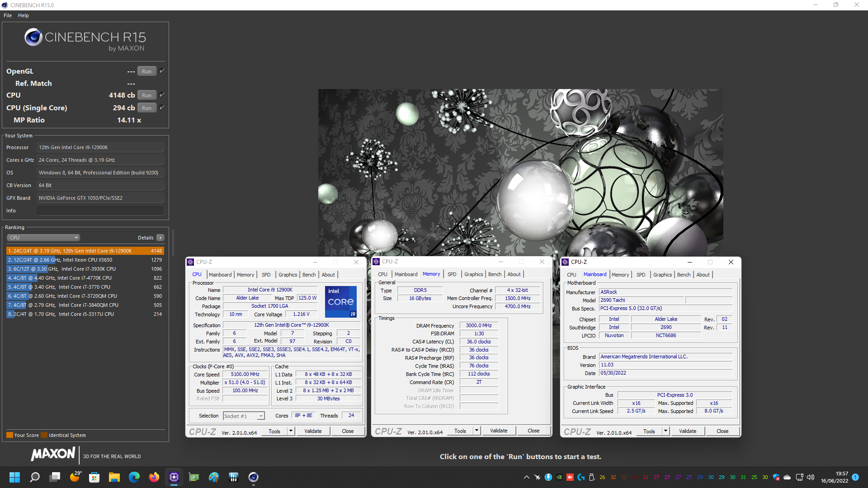Select the Core i5-3317U ranking row

pos(85,314)
